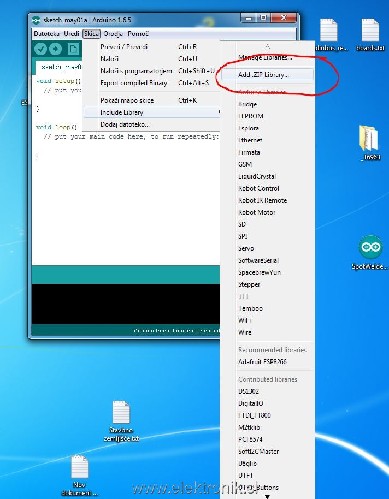Click the Arduino logo in title bar

tap(36, 20)
